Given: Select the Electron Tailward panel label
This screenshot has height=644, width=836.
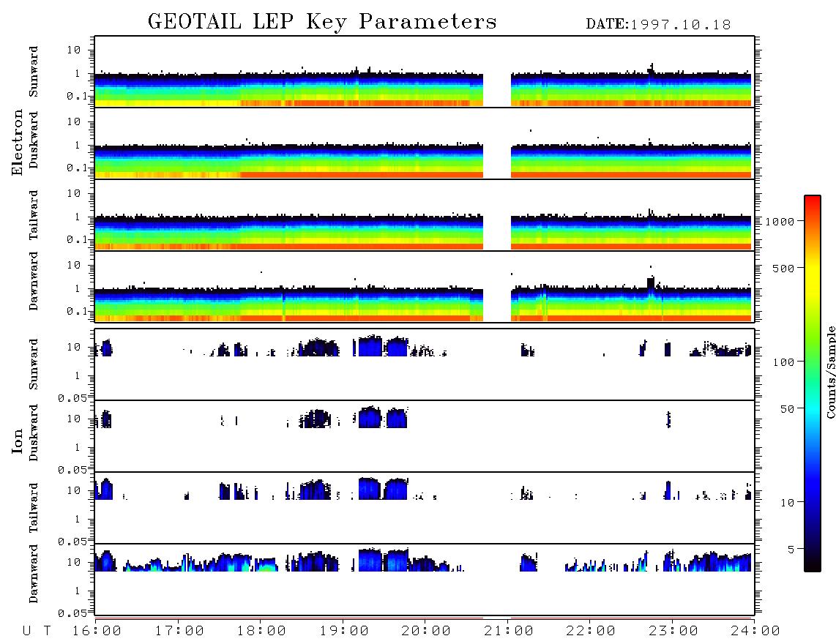Looking at the screenshot, I should 34,215.
